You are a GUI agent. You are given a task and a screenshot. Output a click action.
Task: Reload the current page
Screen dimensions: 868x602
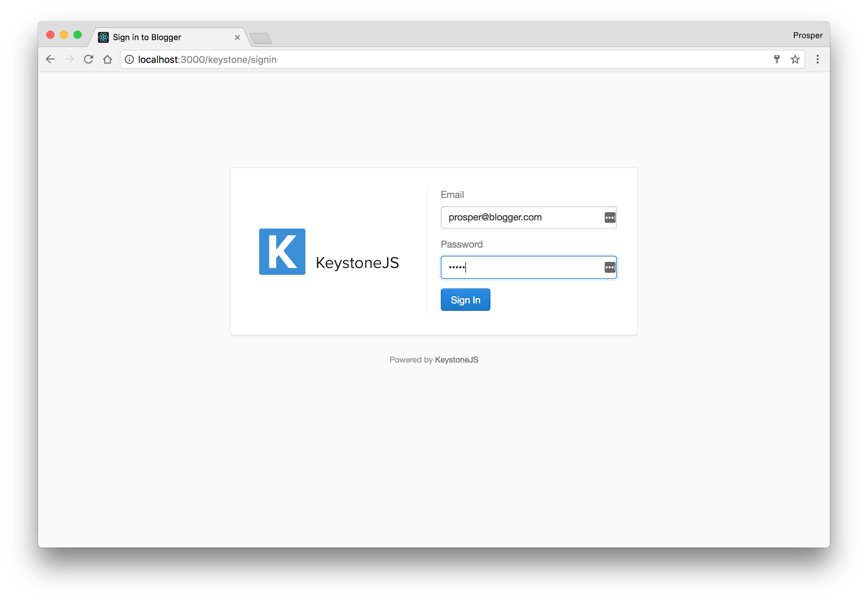89,59
